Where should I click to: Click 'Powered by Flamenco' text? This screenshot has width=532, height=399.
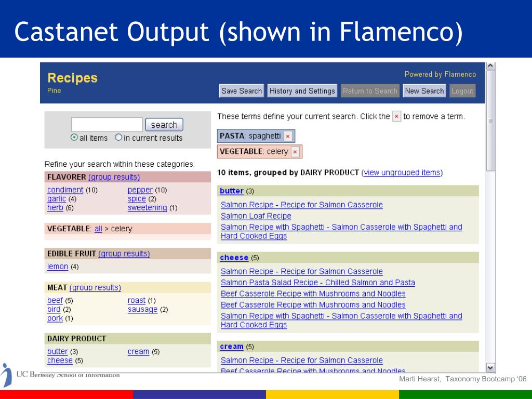pos(440,74)
